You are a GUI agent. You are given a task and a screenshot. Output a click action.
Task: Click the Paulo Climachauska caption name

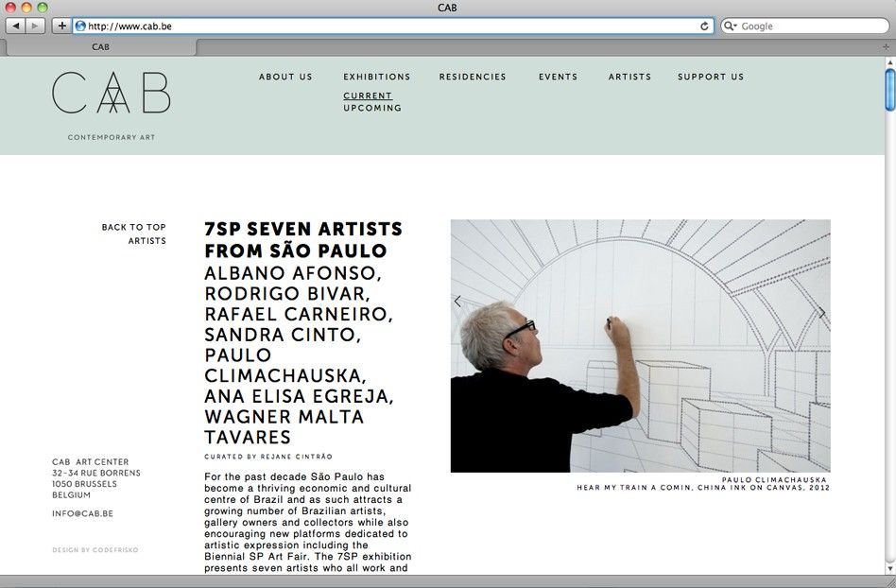[774, 480]
